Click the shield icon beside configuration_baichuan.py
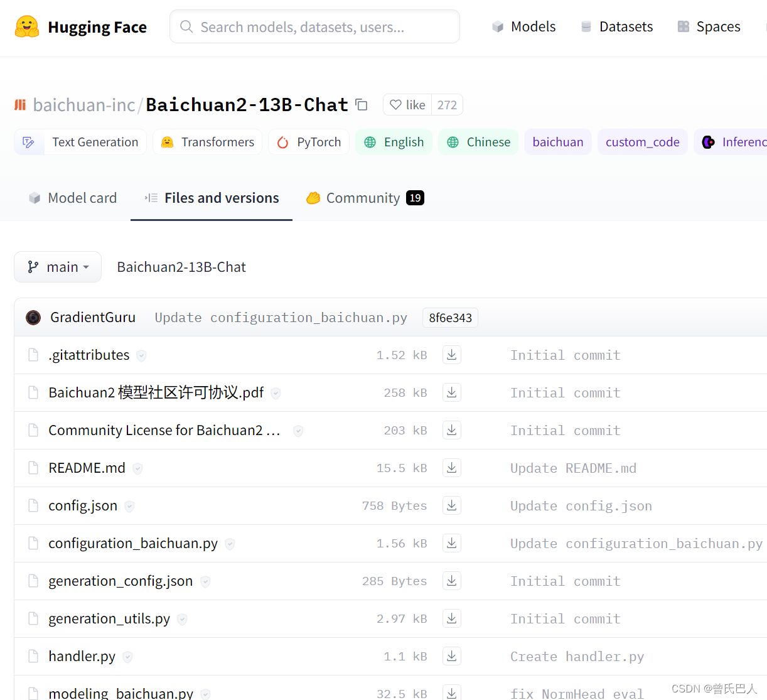 230,544
